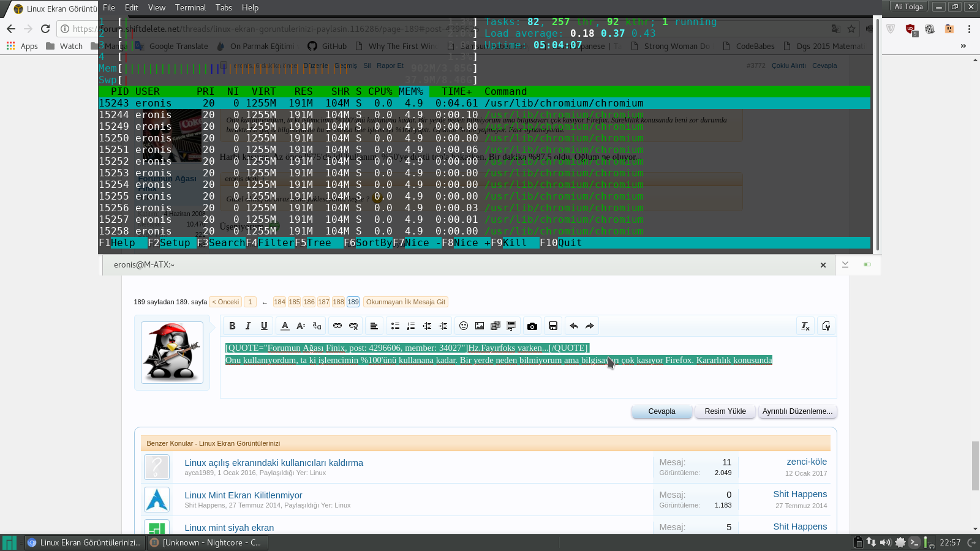Insert a smiley from the editor toolbar
Screen dimensions: 980x551
464,326
